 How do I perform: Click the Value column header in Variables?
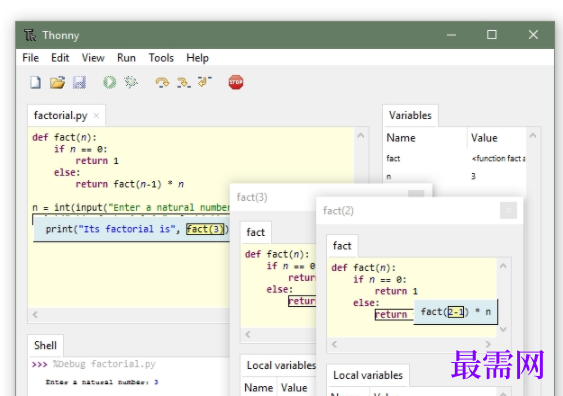pyautogui.click(x=484, y=138)
